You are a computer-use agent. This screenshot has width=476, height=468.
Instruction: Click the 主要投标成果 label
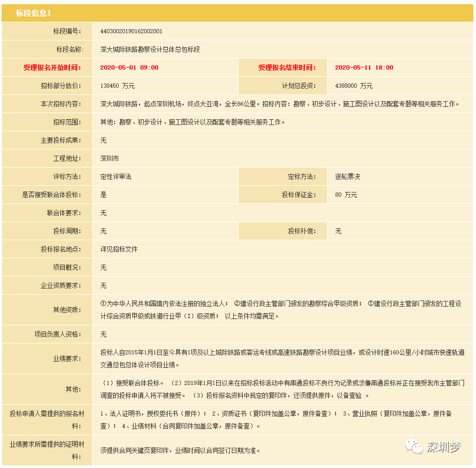point(61,140)
